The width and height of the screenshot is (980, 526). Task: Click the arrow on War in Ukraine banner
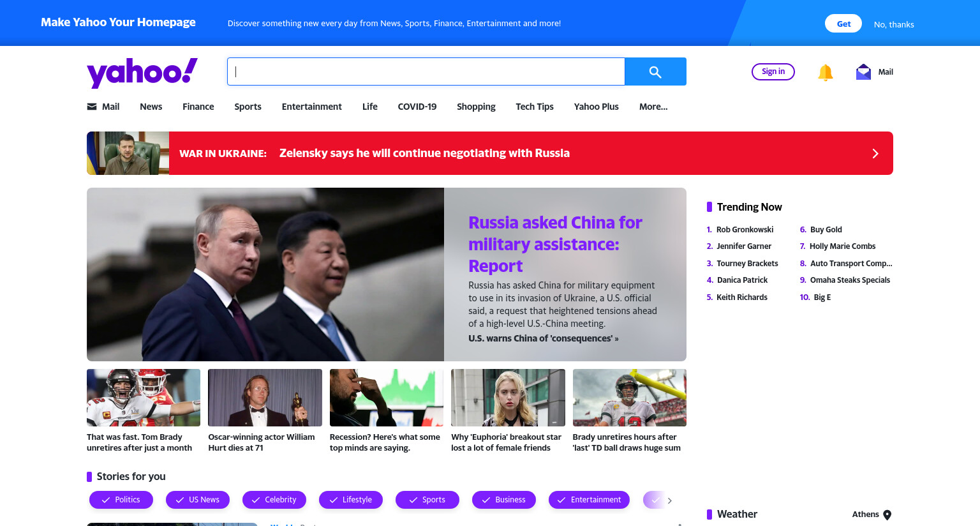click(x=875, y=153)
